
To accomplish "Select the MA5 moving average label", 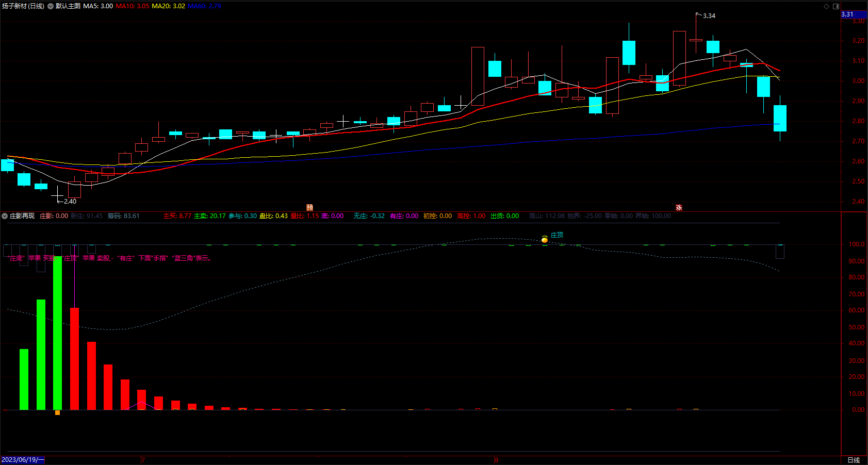I will pyautogui.click(x=98, y=6).
